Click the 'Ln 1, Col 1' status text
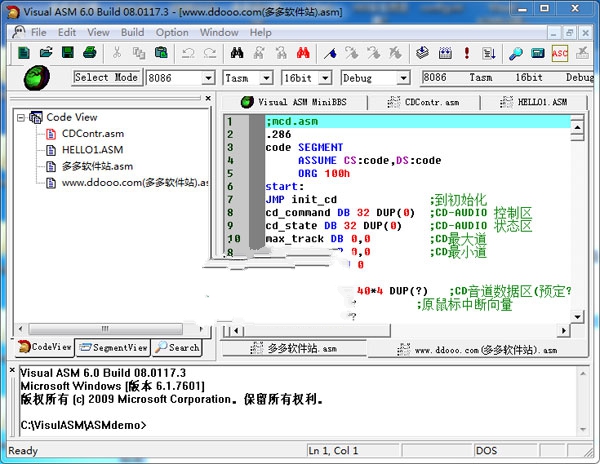The image size is (600, 464). pos(333,451)
